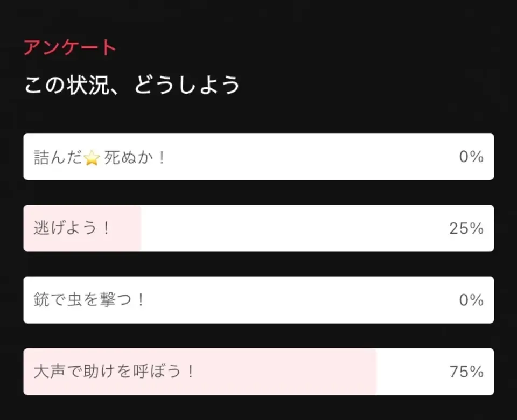Click the 25% result percentage
The width and height of the screenshot is (517, 420).
point(466,228)
